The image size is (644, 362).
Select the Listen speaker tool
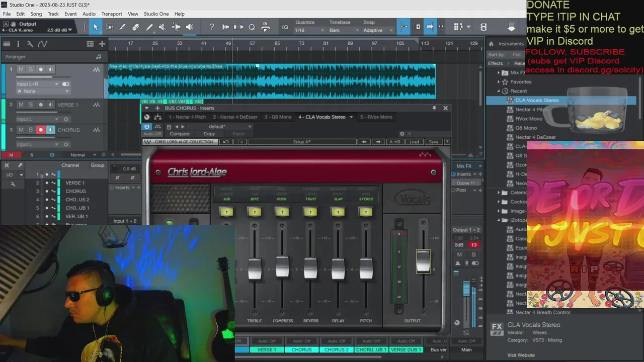coord(189,27)
